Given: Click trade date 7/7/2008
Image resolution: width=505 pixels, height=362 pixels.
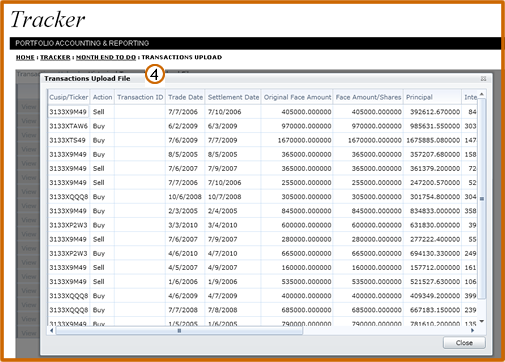Looking at the screenshot, I should tap(183, 310).
